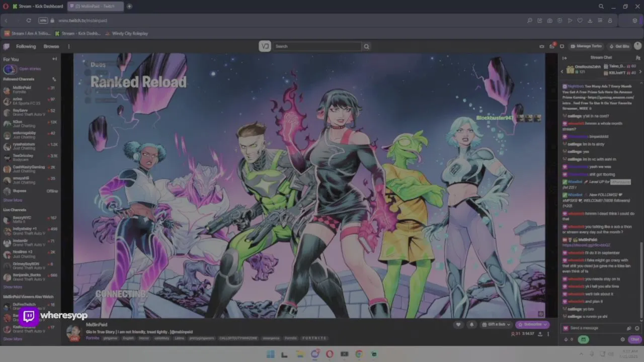Screen dimensions: 644x362
Task: Open the CashNastyGaming channel
Action: coord(30,169)
